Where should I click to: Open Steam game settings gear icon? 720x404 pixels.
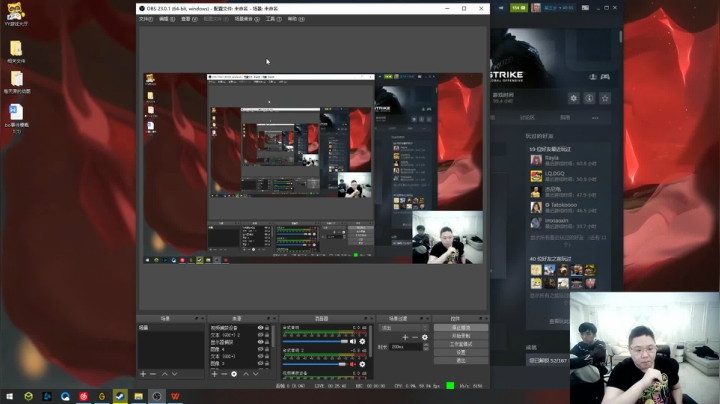click(x=574, y=98)
